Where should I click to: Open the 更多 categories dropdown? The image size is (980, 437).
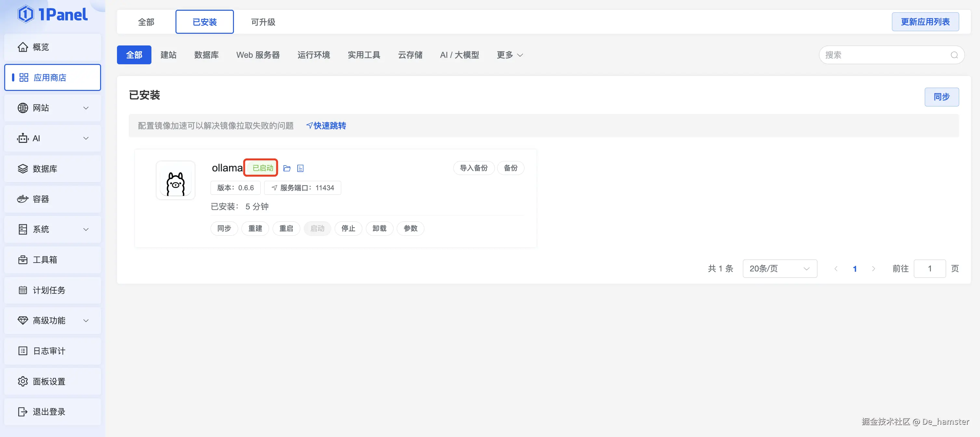tap(509, 55)
